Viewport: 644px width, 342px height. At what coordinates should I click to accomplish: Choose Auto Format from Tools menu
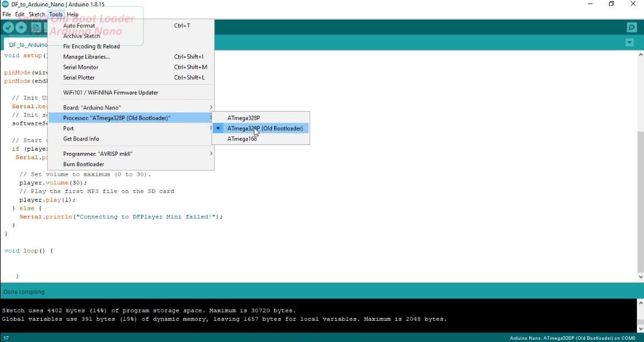[131, 25]
